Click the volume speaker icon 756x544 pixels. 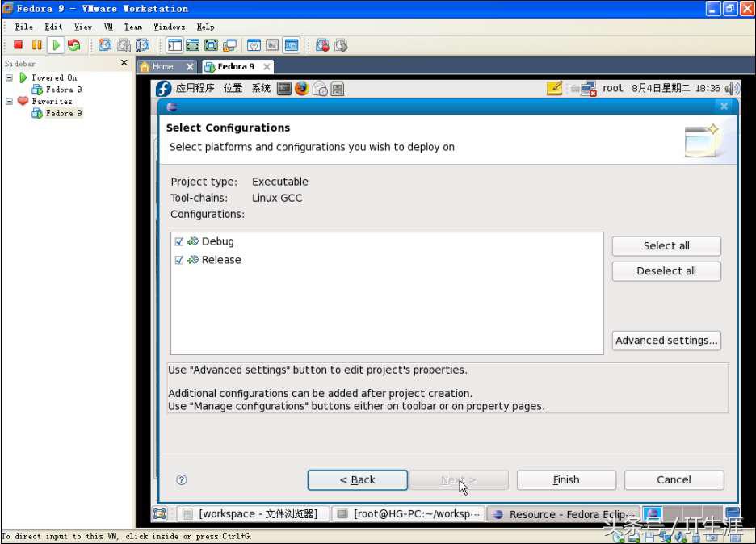coord(732,88)
